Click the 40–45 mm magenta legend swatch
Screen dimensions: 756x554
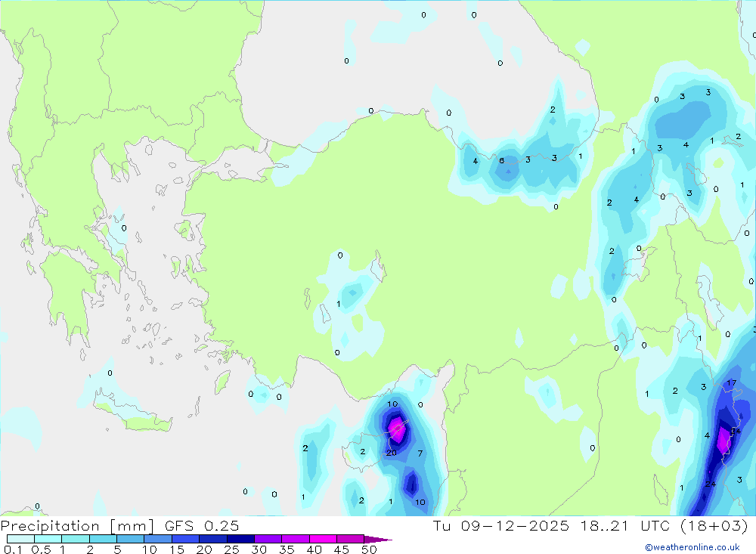coord(323,539)
